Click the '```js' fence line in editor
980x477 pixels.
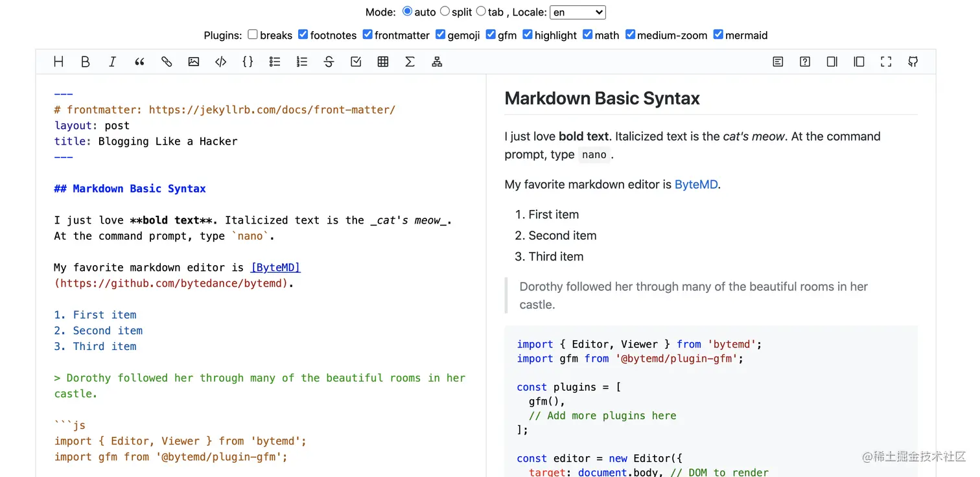[x=70, y=425]
